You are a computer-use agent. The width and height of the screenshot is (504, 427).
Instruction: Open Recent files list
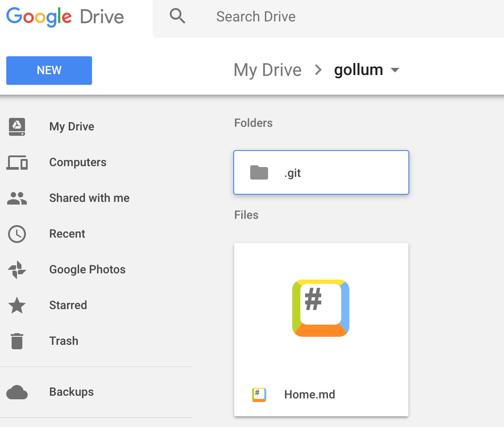(67, 234)
